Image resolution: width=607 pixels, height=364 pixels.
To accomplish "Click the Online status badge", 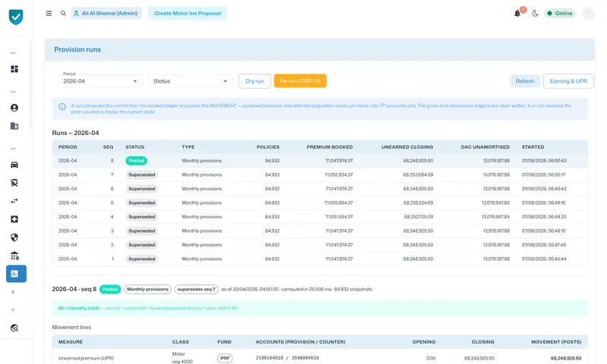I will pos(560,13).
